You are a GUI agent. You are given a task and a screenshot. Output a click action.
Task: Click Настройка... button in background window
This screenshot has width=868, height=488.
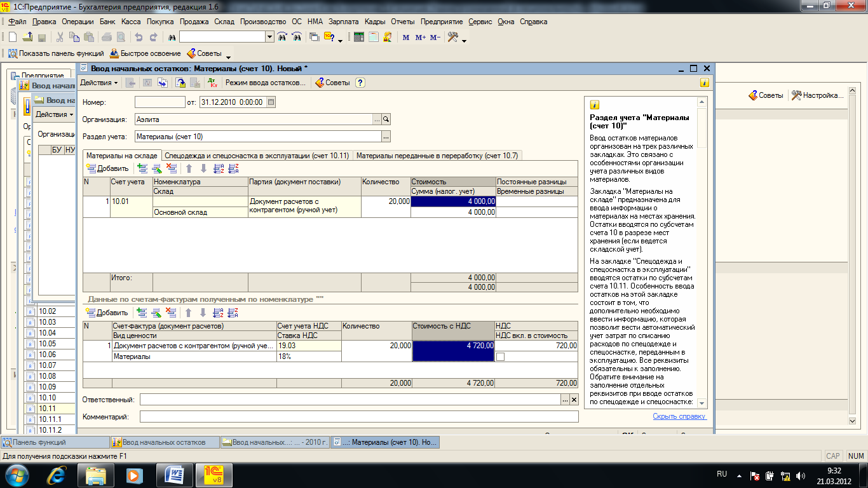click(x=818, y=95)
